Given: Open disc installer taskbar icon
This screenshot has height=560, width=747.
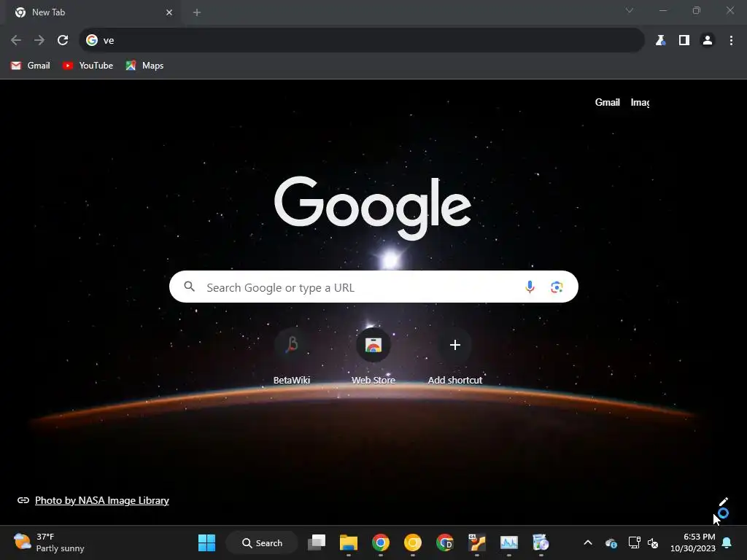Looking at the screenshot, I should 541,542.
